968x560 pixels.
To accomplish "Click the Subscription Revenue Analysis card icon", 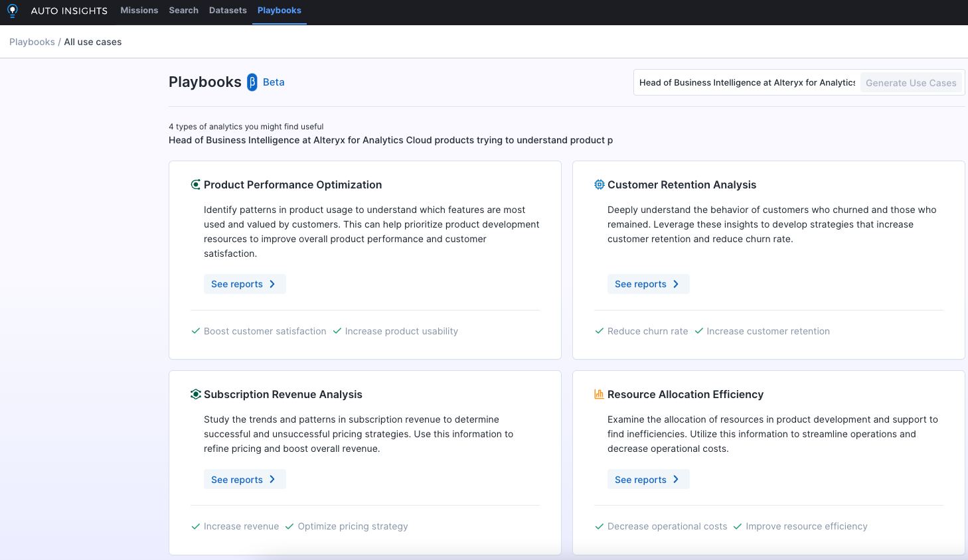I will click(x=195, y=394).
